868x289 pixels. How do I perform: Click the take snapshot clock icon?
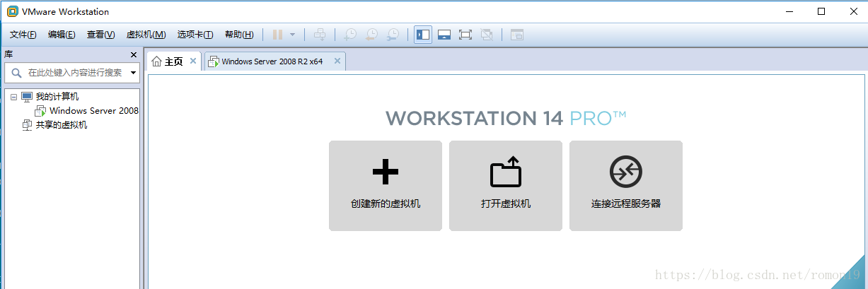tap(350, 35)
